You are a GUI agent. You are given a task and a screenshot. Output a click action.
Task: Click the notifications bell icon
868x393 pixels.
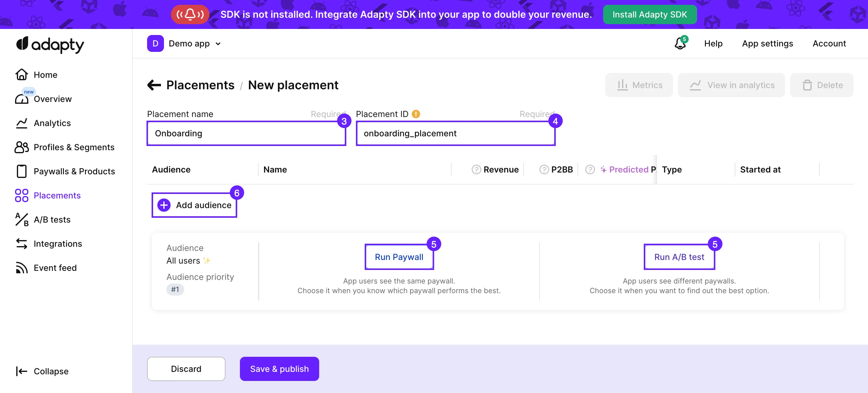tap(680, 43)
